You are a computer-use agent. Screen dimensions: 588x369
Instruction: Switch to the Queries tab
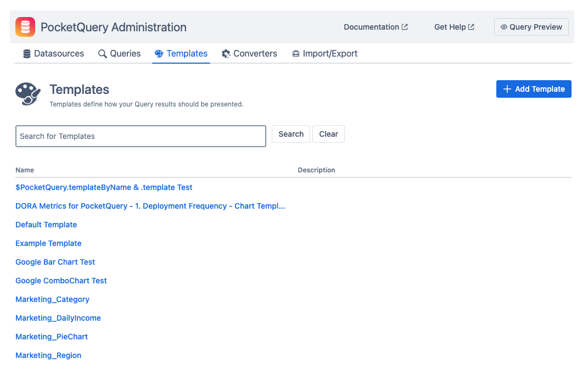click(x=125, y=53)
